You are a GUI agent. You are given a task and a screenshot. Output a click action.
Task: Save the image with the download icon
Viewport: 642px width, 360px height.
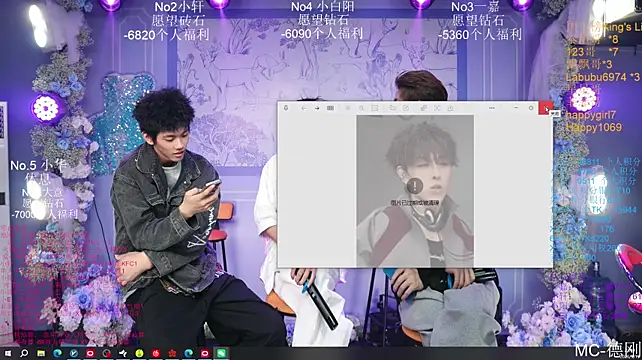(x=450, y=108)
